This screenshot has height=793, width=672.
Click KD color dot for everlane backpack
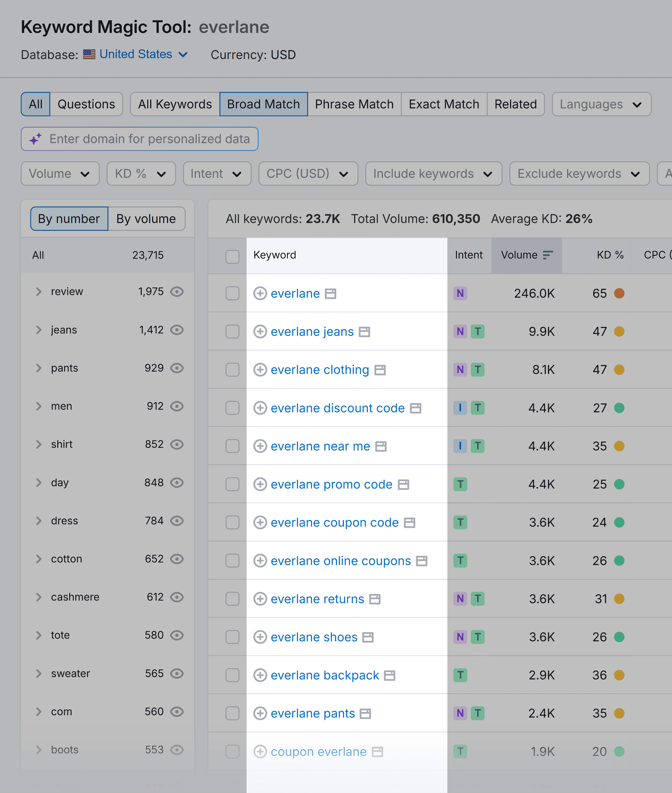(619, 675)
